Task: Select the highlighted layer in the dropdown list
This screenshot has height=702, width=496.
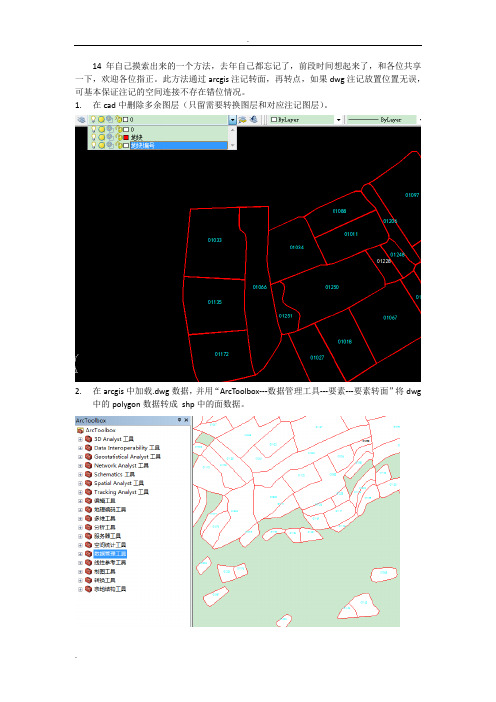Action: (179, 146)
